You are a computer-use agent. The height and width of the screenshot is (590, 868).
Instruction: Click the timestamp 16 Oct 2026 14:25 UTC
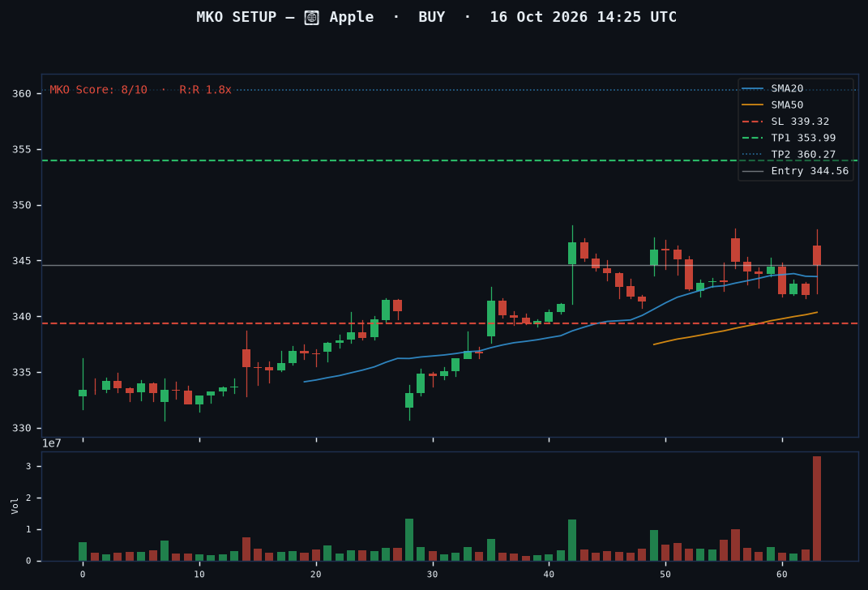coord(583,17)
